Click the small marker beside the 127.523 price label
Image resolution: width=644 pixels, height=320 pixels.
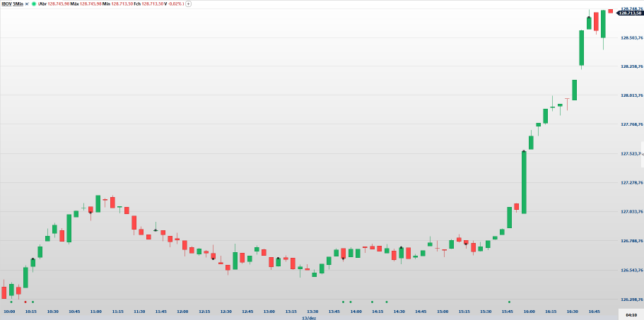(x=641, y=153)
